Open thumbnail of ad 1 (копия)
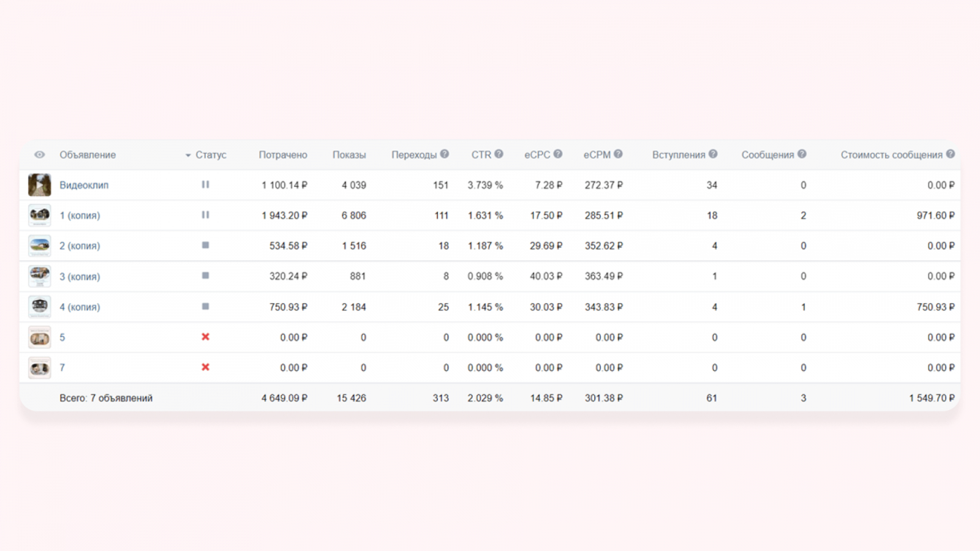 39,216
